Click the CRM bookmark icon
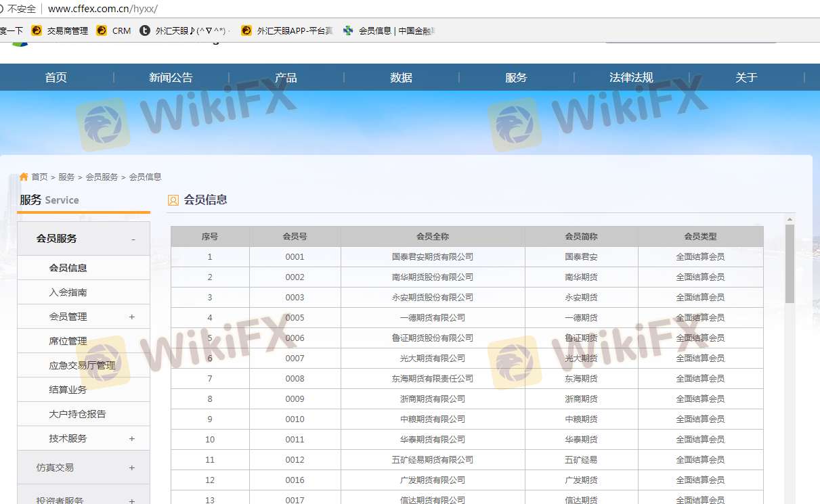The height and width of the screenshot is (504, 820). 102,30
